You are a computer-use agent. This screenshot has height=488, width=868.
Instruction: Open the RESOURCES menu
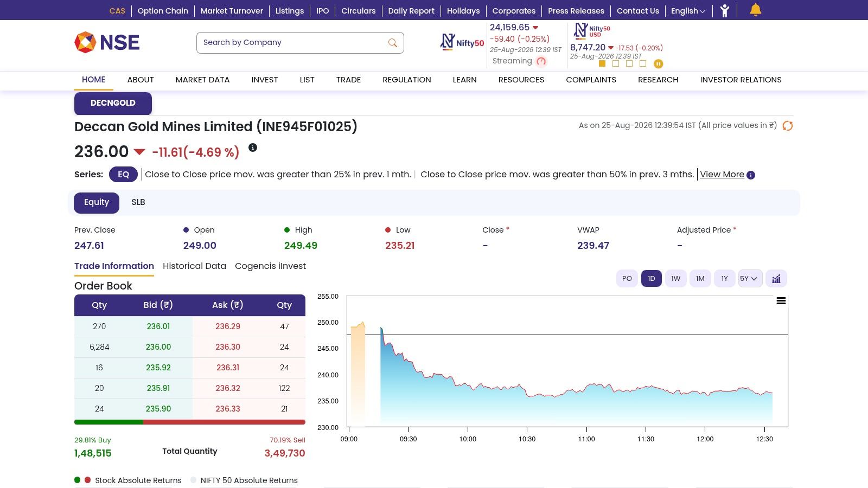coord(521,80)
